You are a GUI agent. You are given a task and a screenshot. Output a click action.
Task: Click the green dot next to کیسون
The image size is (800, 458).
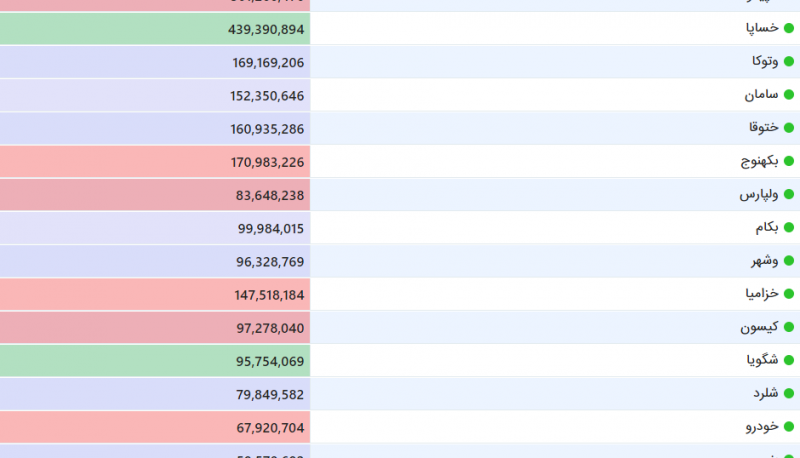coord(789,327)
